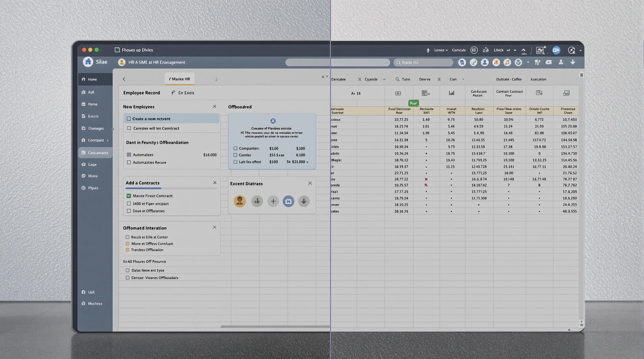The width and height of the screenshot is (644, 359).
Task: Open Exccls in the sidebar
Action: pos(90,116)
